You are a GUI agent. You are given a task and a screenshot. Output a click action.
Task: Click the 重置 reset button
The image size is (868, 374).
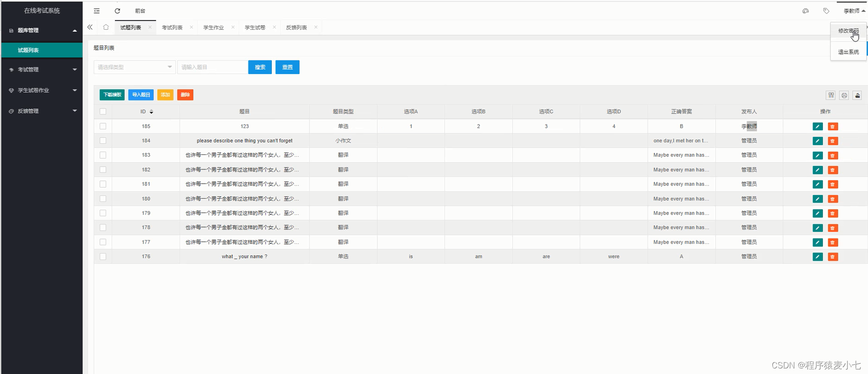(x=288, y=67)
